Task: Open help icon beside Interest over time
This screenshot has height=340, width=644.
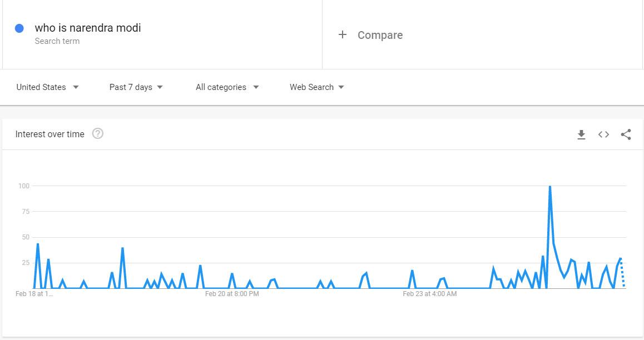Action: 98,134
